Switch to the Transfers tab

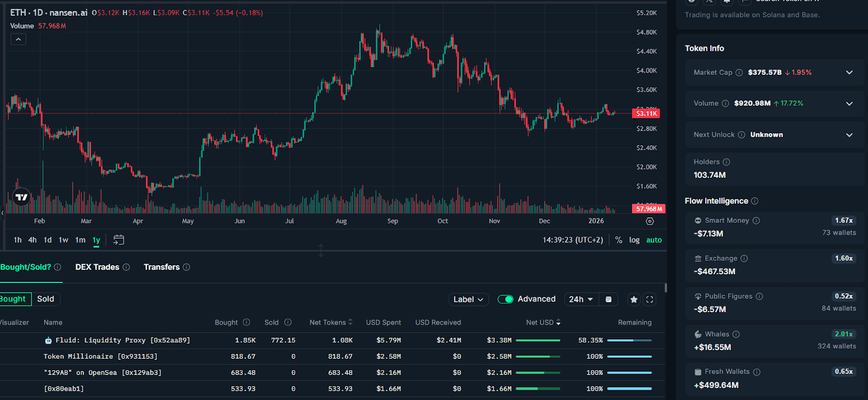161,267
